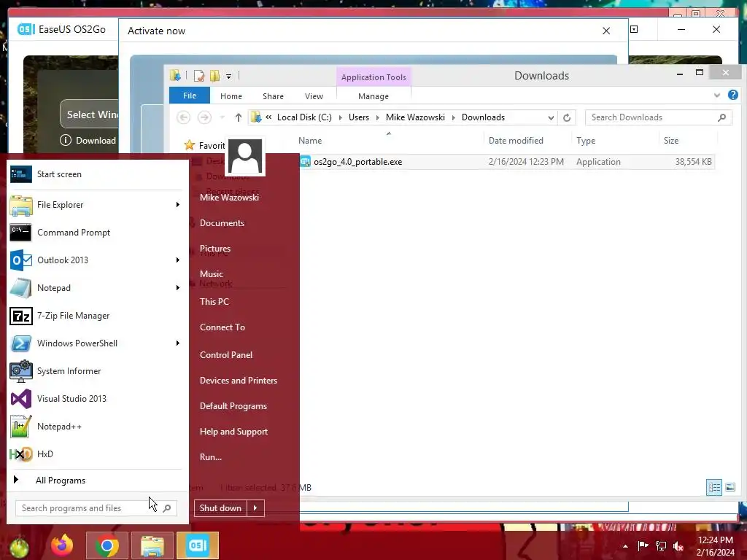The height and width of the screenshot is (560, 747).
Task: Switch to the Share ribbon tab
Action: 273,96
